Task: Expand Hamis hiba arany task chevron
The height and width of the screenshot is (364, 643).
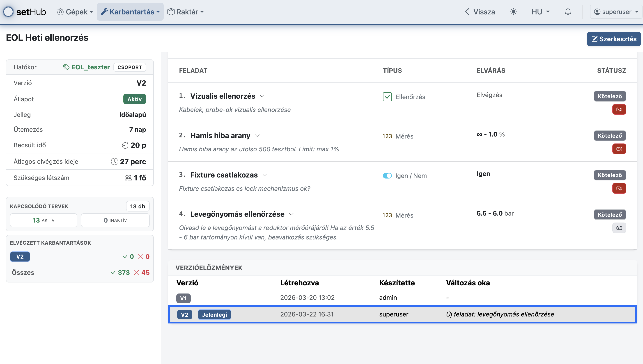Action: click(257, 136)
